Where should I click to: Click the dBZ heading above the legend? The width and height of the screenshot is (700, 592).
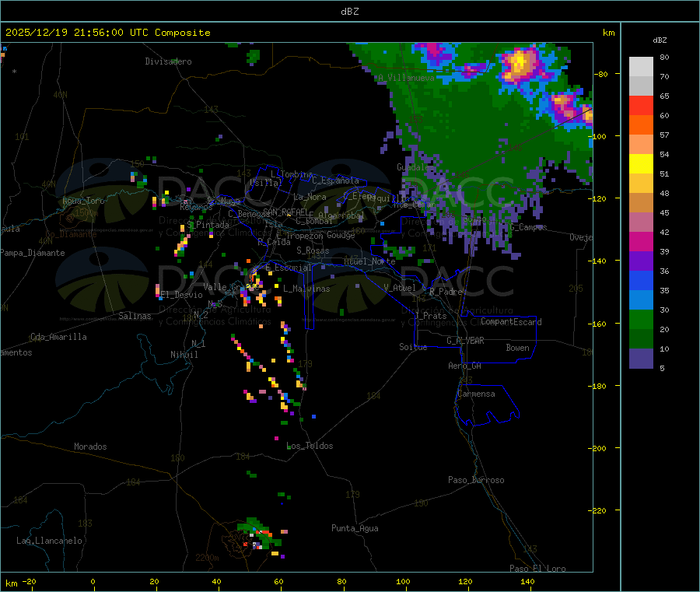tap(660, 40)
